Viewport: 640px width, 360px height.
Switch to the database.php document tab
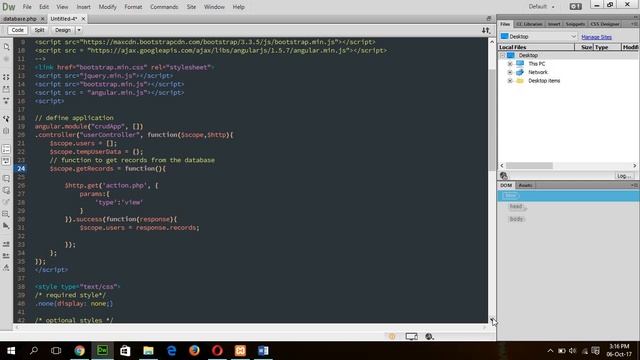pos(20,19)
